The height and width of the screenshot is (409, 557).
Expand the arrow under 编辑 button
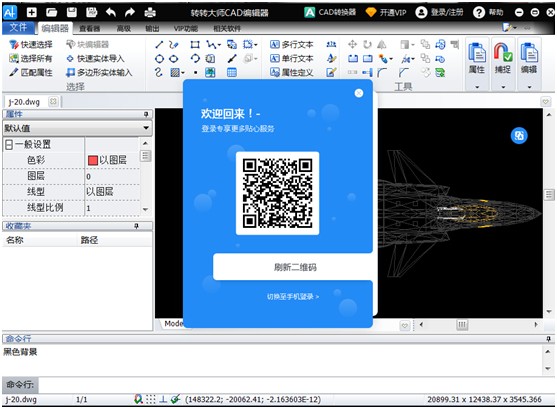pyautogui.click(x=529, y=87)
